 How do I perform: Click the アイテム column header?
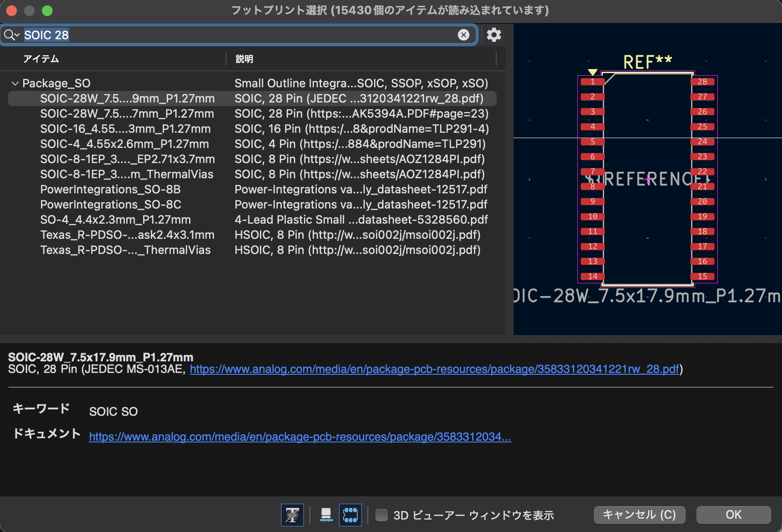tap(41, 59)
